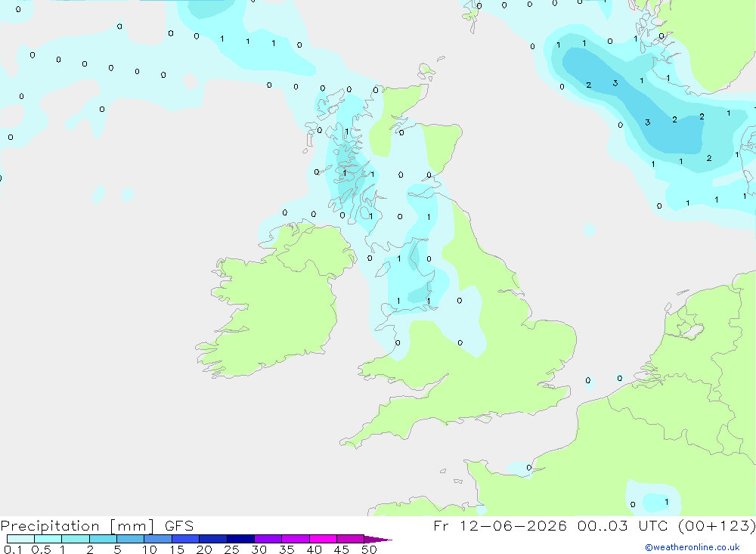This screenshot has height=554, width=756.
Task: Select the 5–10 mm legend color box
Action: (x=131, y=539)
